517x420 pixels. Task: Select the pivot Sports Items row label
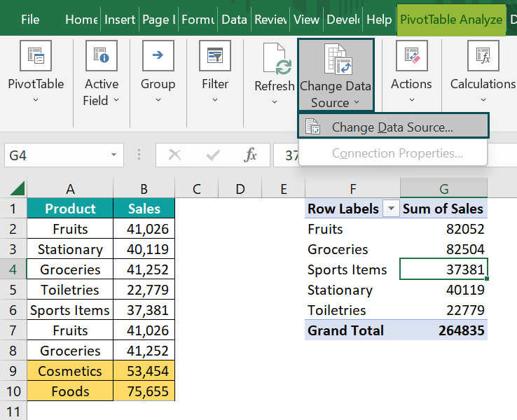(x=353, y=269)
